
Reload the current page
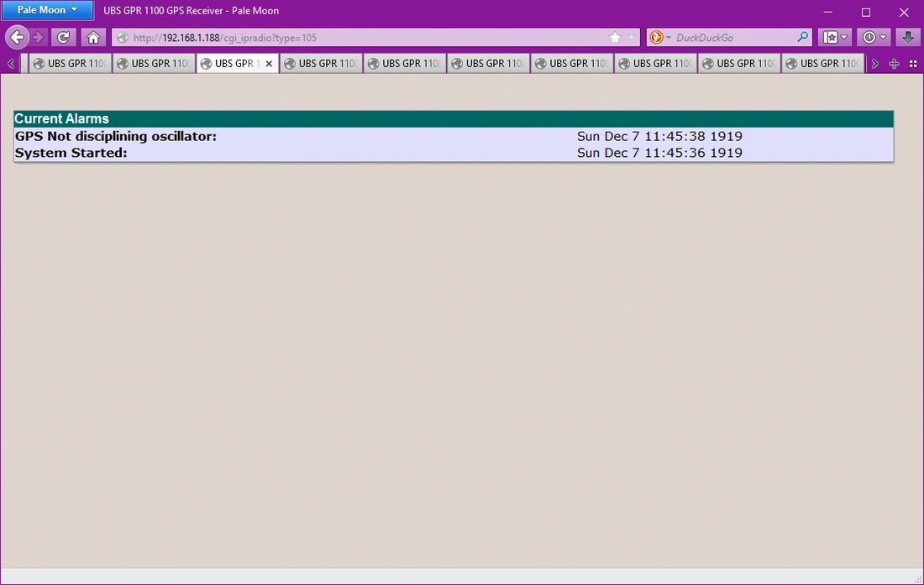coord(63,38)
